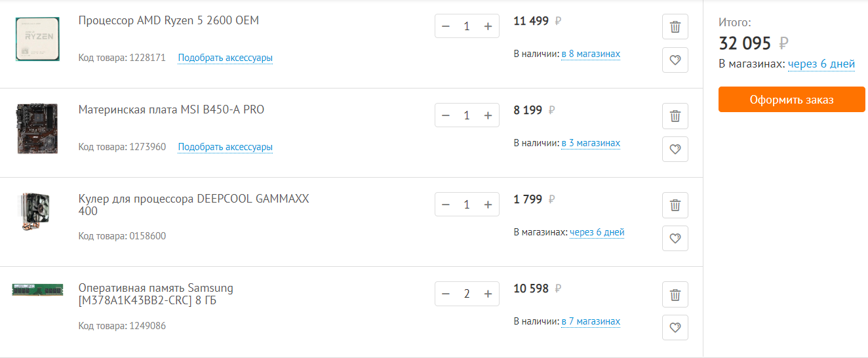Add Ryzen 5 2600 to favorites
Viewport: 868px width, 358px height.
point(675,60)
